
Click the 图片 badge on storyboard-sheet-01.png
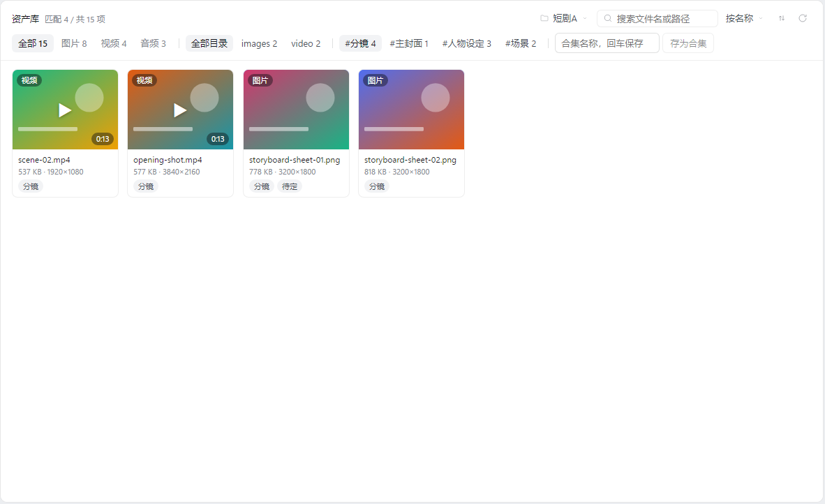(x=260, y=80)
